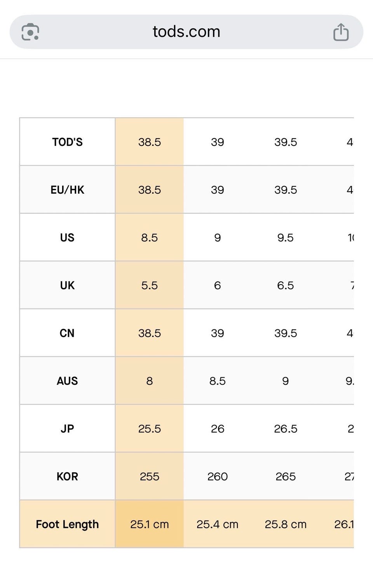Viewport: 373px width, 588px height.
Task: Tap the share icon in address bar
Action: pyautogui.click(x=341, y=32)
